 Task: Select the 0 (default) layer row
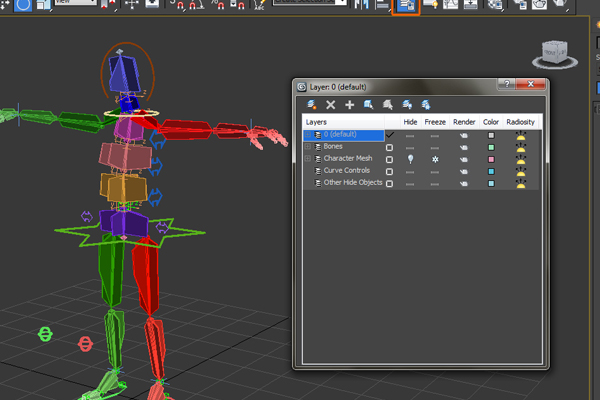pos(421,135)
